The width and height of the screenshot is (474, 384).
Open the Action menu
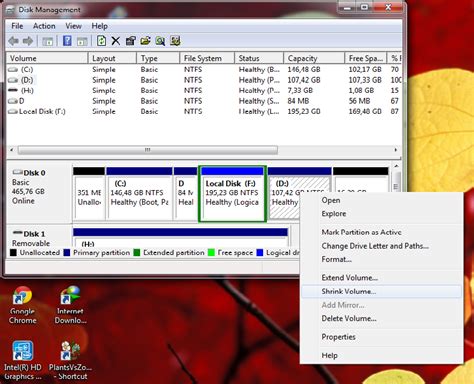[44, 26]
